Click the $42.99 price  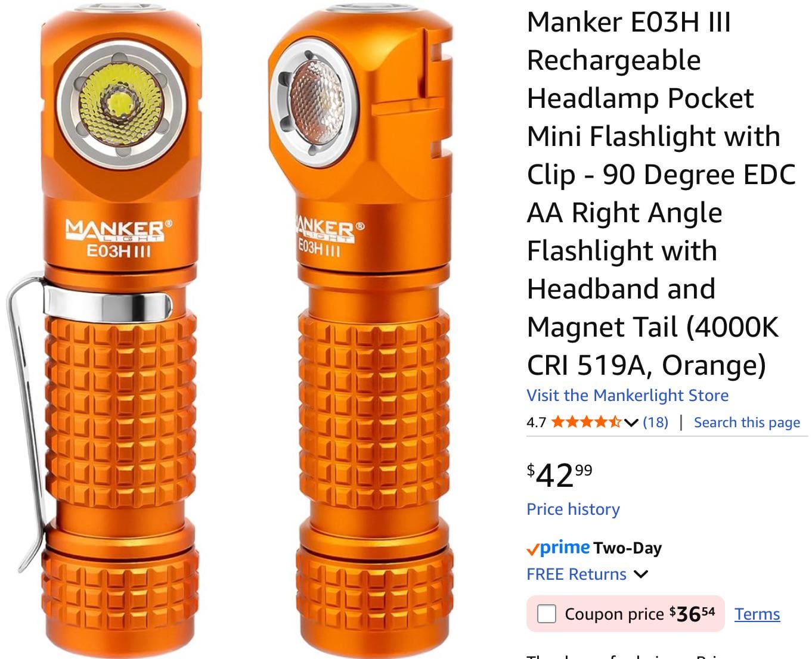(x=559, y=475)
